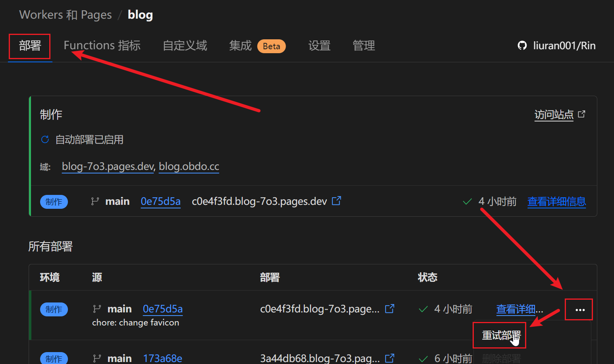Click the green checkmark status icon near 4 小时前
This screenshot has height=364, width=614.
pos(467,201)
